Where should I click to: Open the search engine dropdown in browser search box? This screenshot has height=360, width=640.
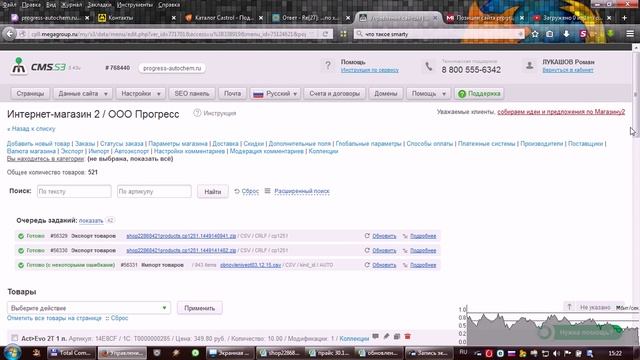pos(360,34)
